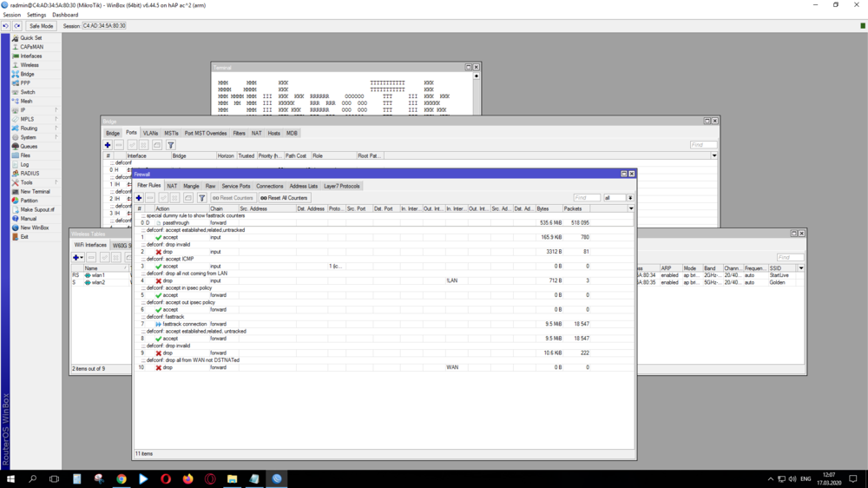868x488 pixels.
Task: Expand the IP submenu in sidebar
Action: coord(23,110)
